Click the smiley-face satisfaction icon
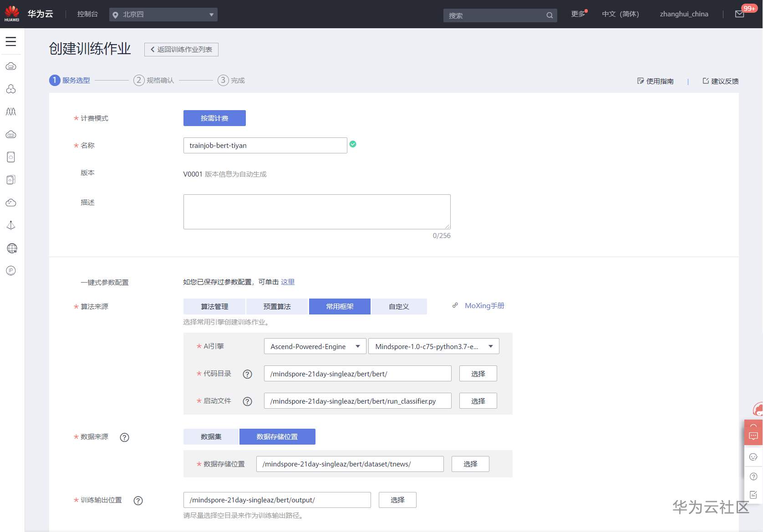The image size is (763, 532). pyautogui.click(x=753, y=457)
